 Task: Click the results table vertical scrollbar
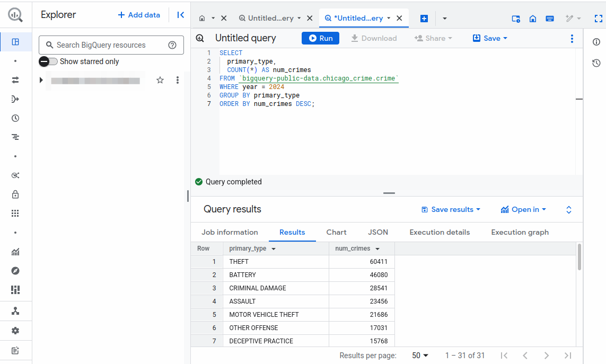(x=579, y=257)
